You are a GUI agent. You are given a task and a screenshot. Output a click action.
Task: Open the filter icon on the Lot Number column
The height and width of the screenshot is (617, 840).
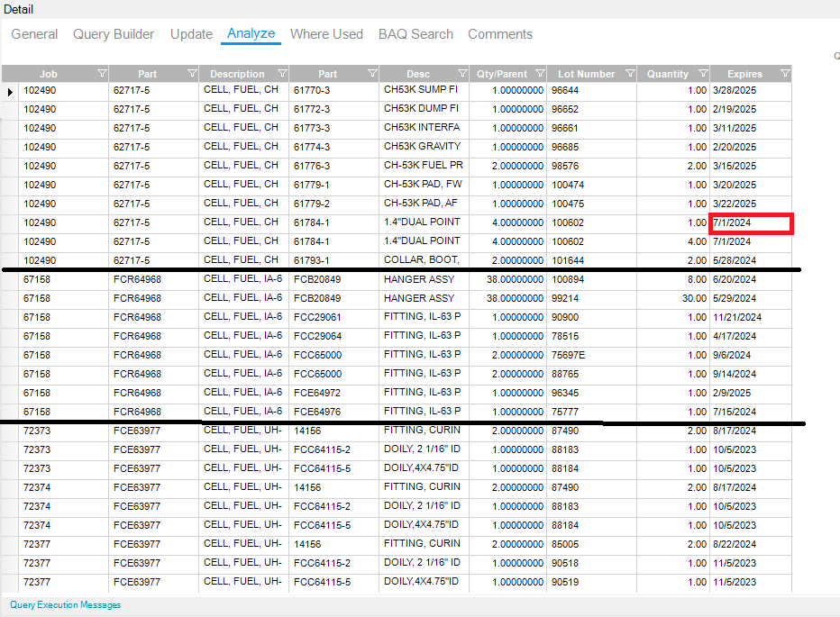(x=630, y=73)
